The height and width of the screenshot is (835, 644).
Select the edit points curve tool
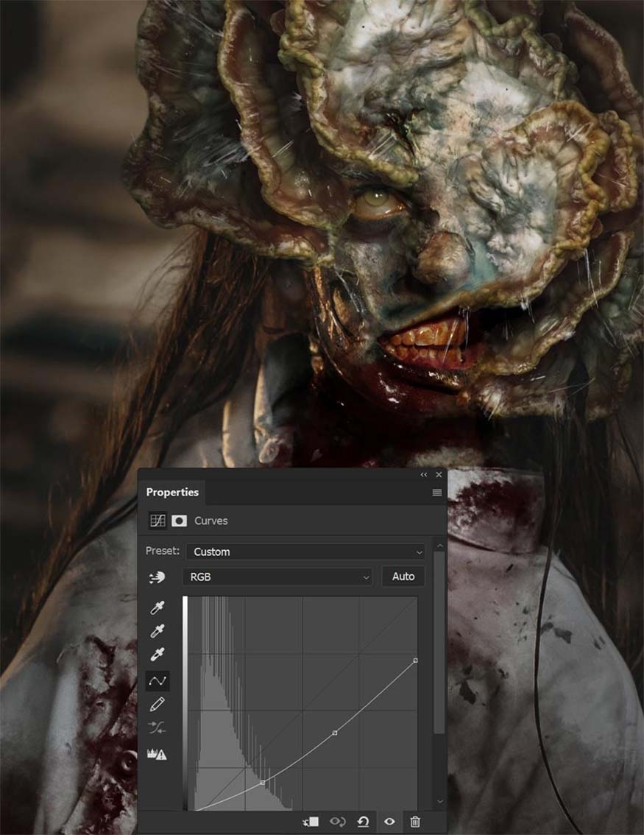[158, 680]
